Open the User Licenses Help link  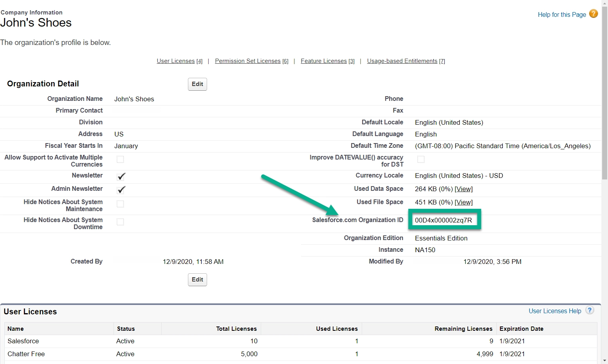tap(555, 311)
